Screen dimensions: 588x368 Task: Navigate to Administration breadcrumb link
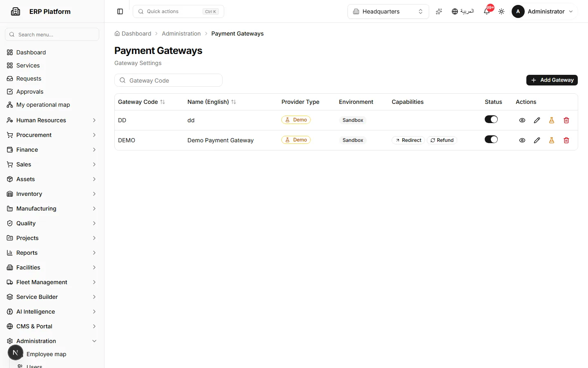tap(181, 34)
